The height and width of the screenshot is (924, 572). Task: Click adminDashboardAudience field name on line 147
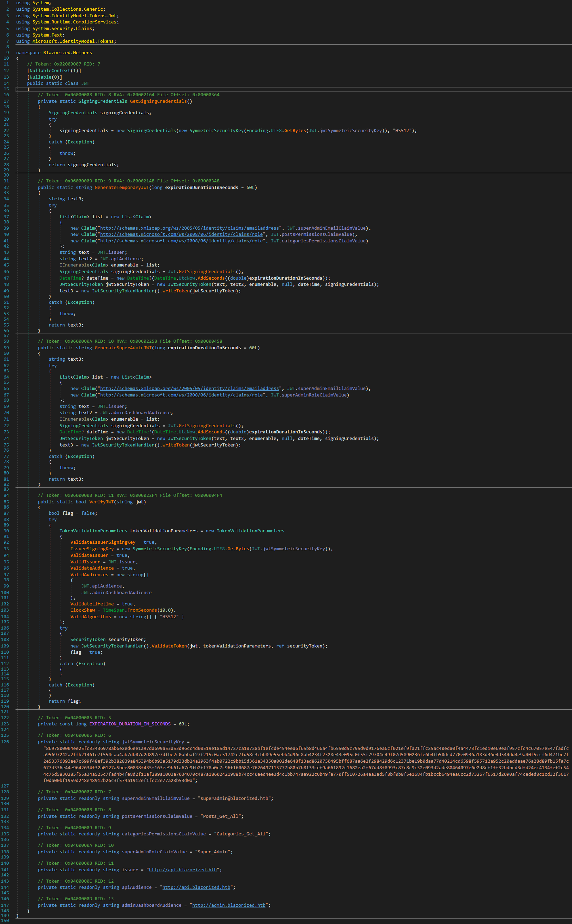pyautogui.click(x=151, y=905)
